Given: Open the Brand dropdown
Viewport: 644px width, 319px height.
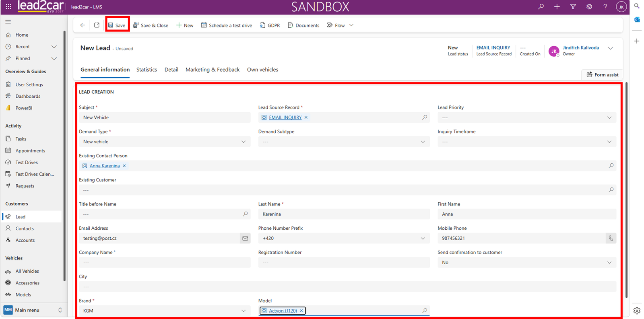Looking at the screenshot, I should [165, 311].
